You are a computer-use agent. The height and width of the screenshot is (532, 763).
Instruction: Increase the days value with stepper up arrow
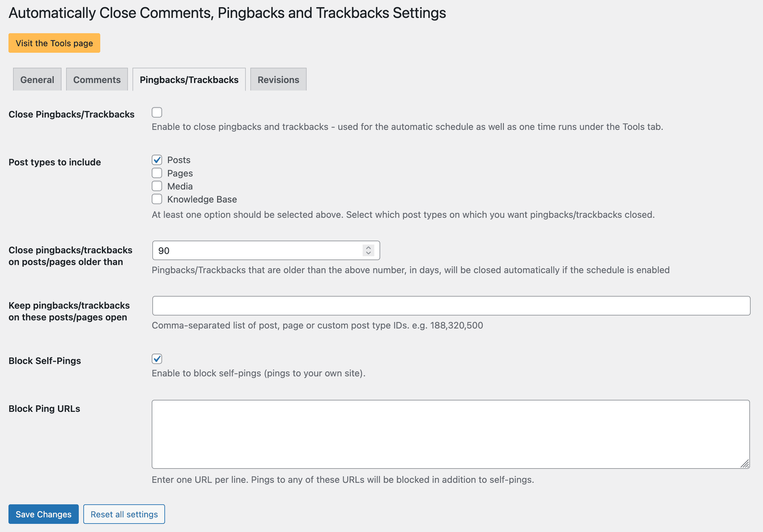368,247
